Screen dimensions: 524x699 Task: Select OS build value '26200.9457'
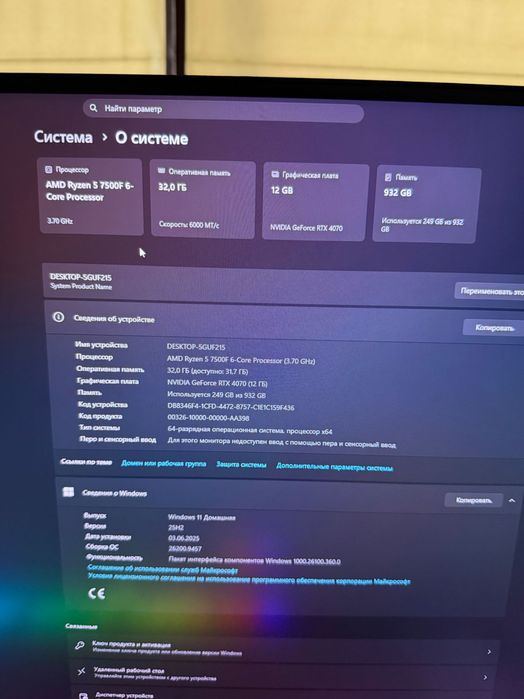[185, 548]
